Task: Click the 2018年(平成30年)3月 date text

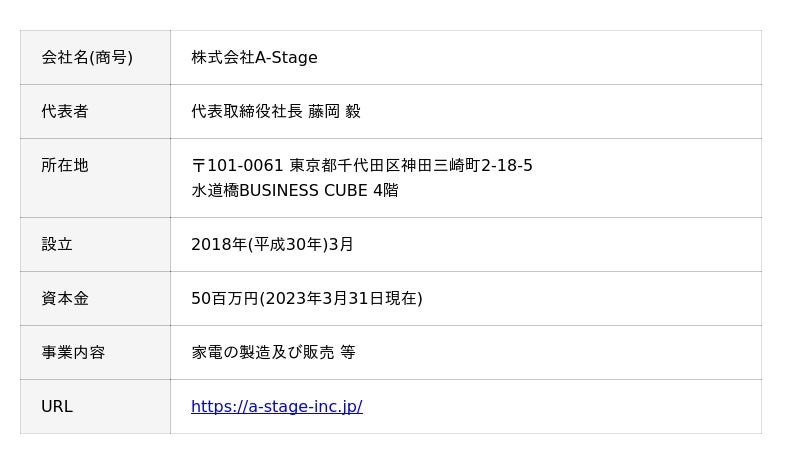Action: coord(272,245)
